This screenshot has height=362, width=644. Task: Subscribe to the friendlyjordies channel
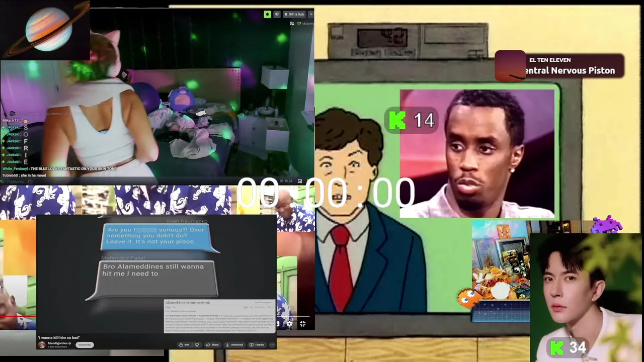click(85, 344)
